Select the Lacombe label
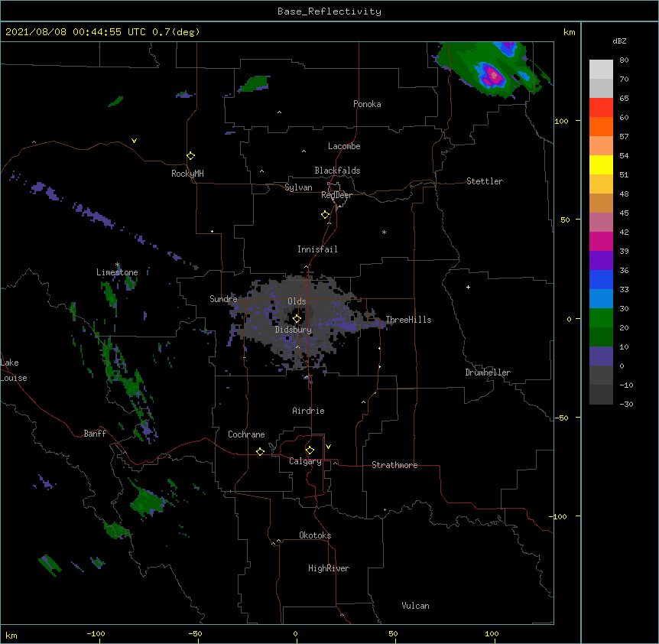Screen dimensions: 659x644 344,146
